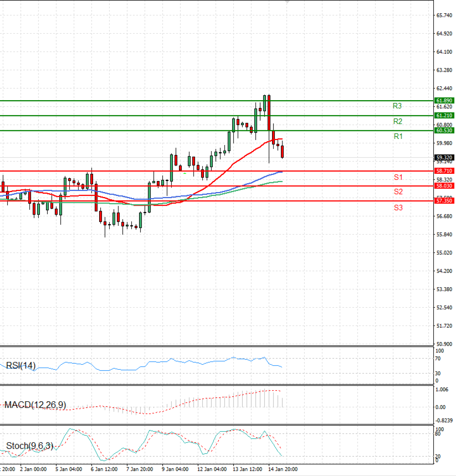Select the R2 resistance label
Screen dimensions: 456x476
397,121
